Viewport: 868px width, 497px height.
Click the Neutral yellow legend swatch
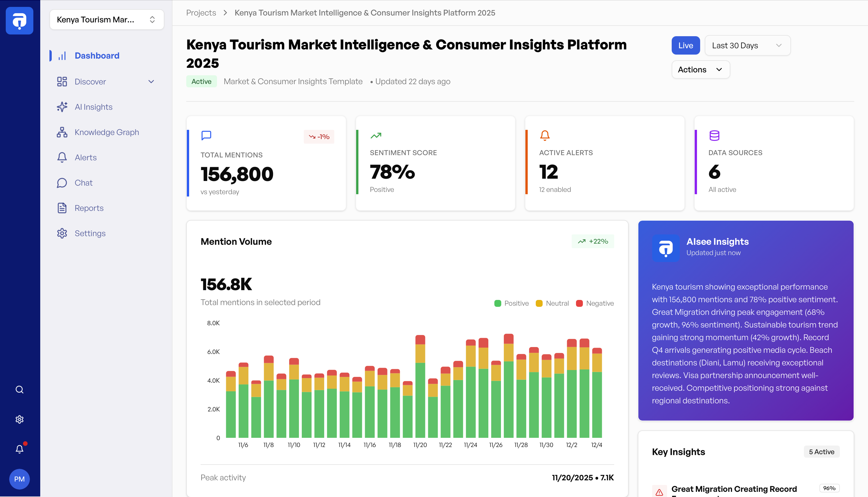pos(539,303)
